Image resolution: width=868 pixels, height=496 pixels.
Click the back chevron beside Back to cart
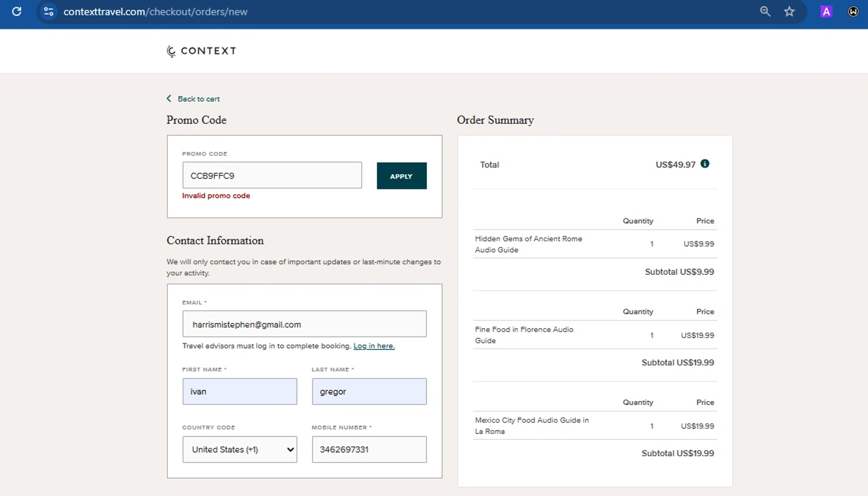tap(169, 99)
